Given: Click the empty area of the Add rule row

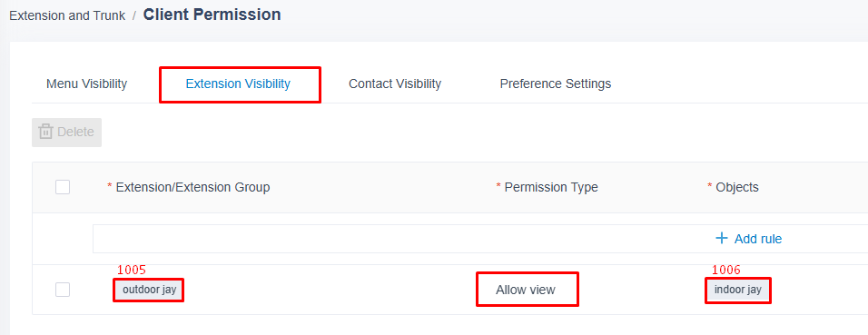Looking at the screenshot, I should point(388,239).
